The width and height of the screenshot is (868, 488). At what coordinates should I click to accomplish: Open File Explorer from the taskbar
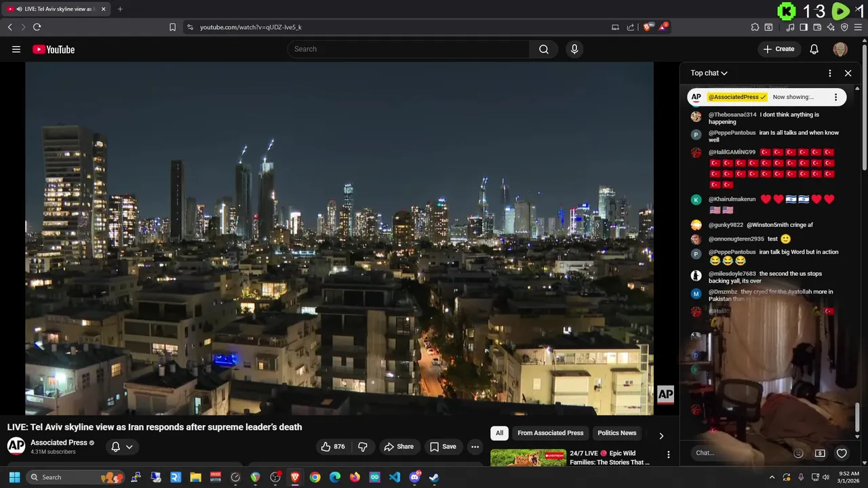(x=195, y=477)
